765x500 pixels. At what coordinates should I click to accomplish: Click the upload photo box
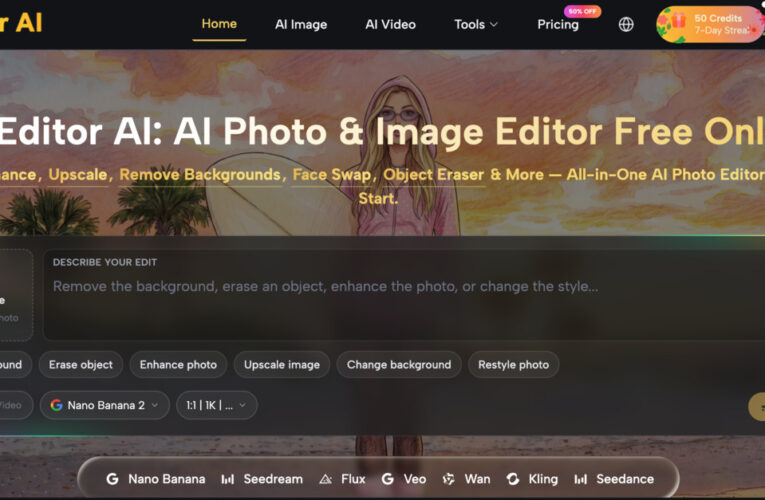coord(16,295)
